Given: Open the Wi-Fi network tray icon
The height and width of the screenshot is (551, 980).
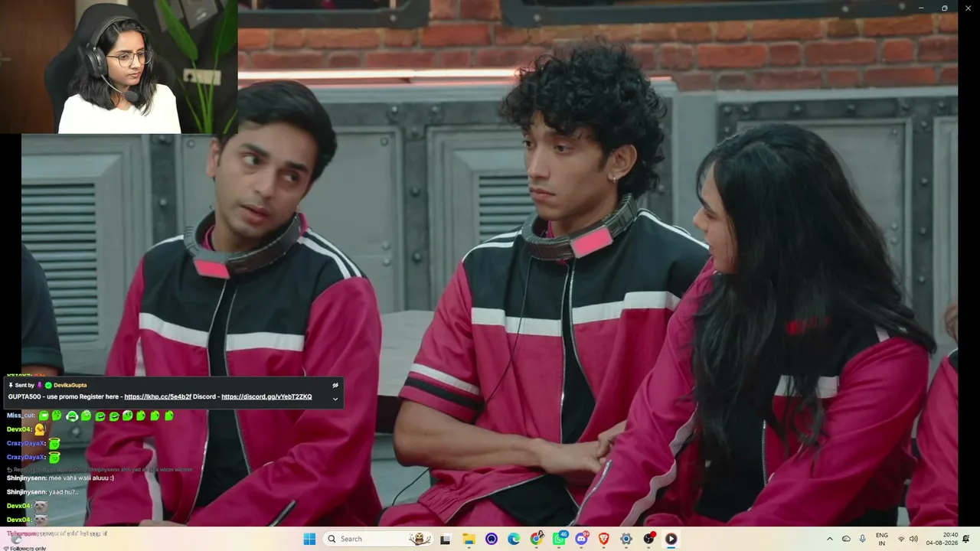Looking at the screenshot, I should point(901,539).
